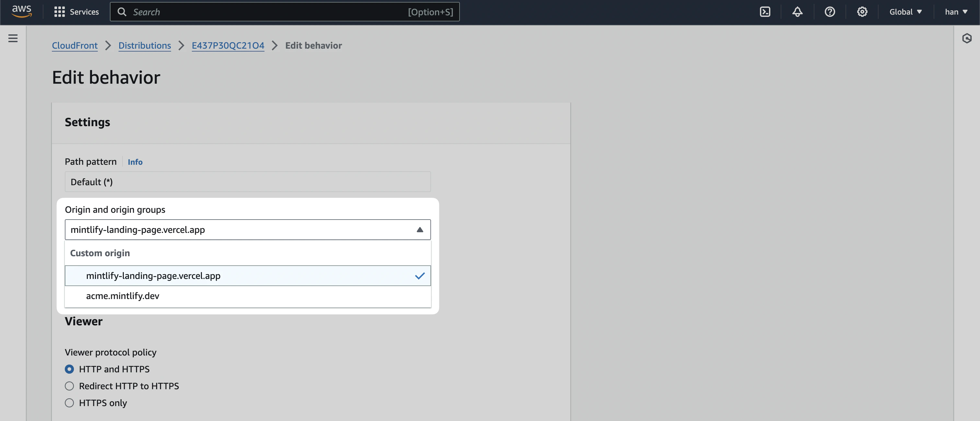Open the Info link beside Path pattern

(135, 162)
